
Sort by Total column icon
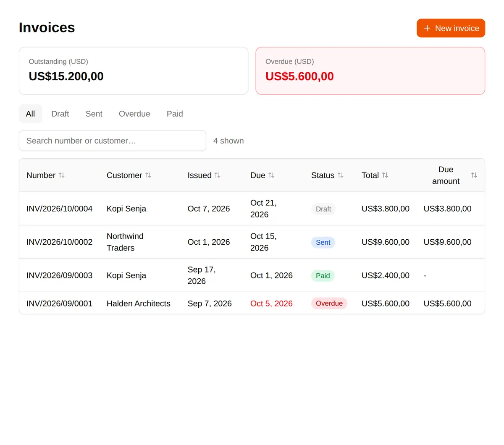pos(385,175)
